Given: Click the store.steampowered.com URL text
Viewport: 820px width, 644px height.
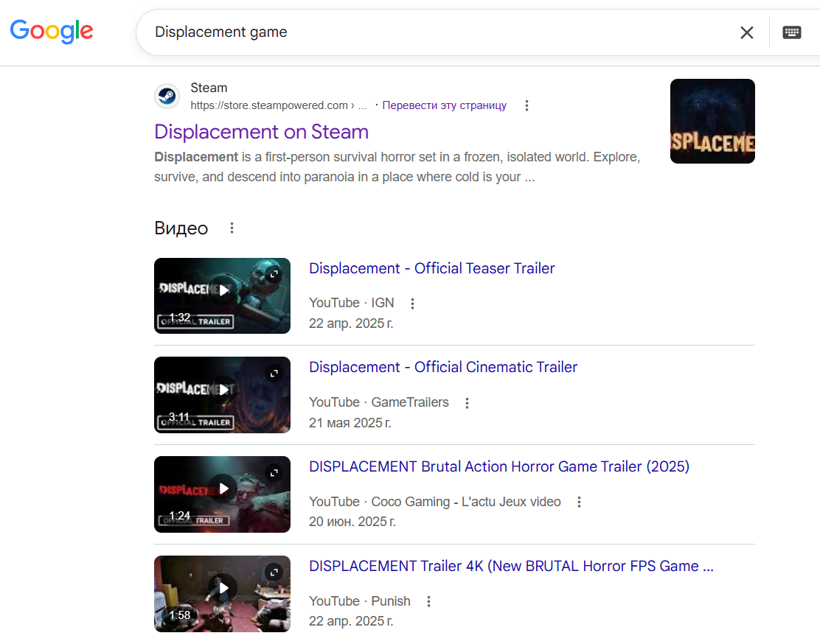Looking at the screenshot, I should pos(278,105).
